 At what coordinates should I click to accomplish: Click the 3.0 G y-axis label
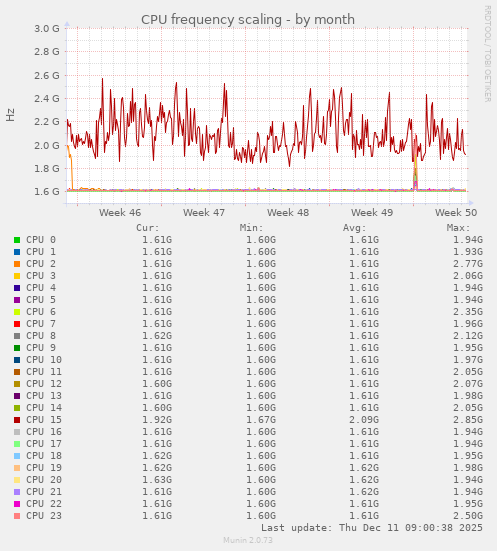pyautogui.click(x=47, y=28)
